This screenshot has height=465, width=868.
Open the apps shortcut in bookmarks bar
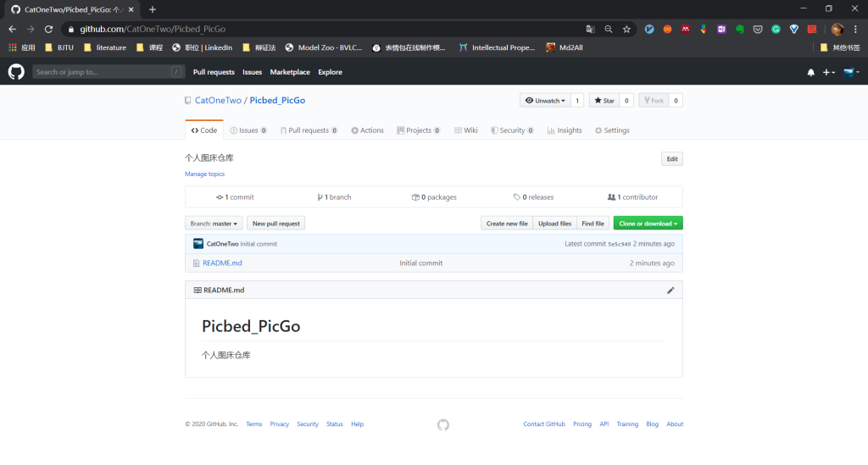21,47
